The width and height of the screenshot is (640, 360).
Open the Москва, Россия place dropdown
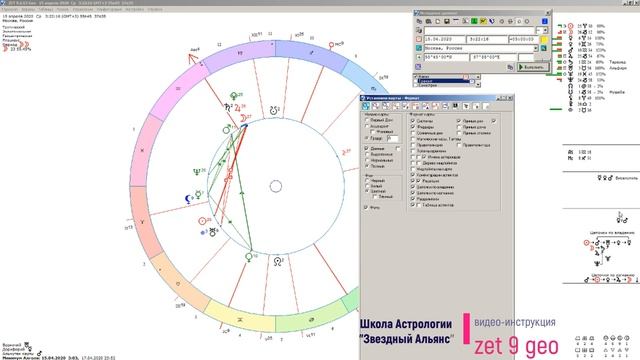(536, 48)
